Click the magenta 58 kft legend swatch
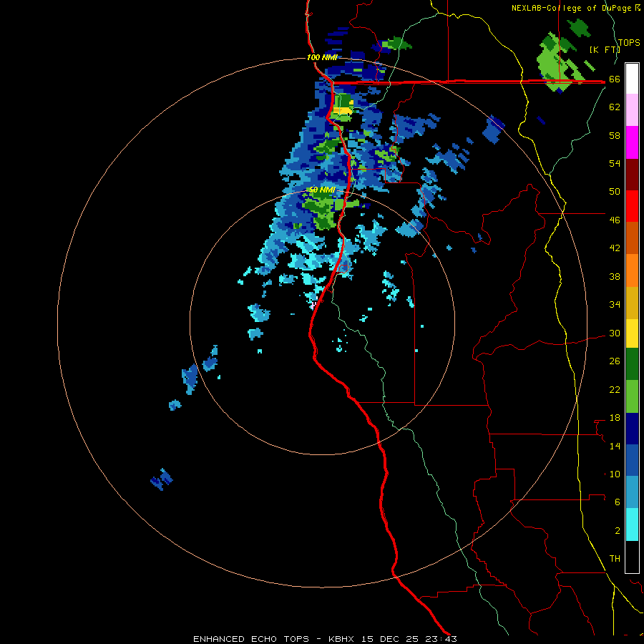Screen dimensions: 644x644 632,142
